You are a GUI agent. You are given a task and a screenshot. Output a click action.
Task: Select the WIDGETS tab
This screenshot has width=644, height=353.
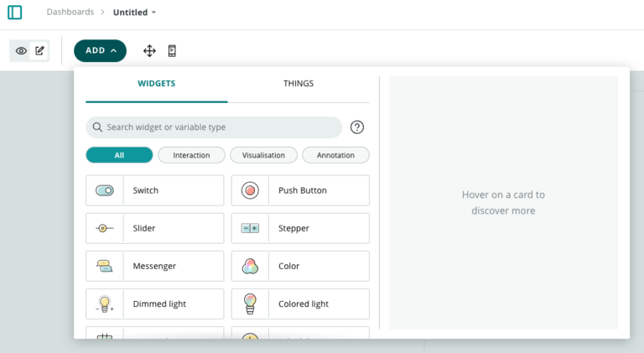coord(156,84)
